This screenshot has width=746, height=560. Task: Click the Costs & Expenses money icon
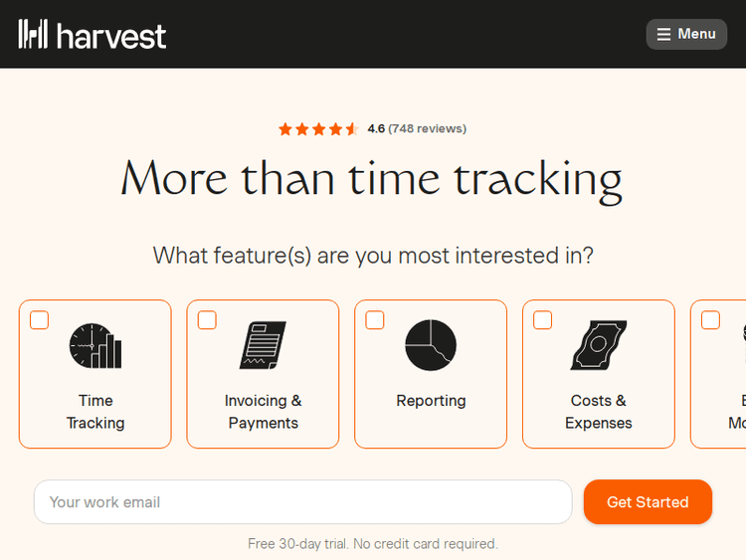tap(598, 346)
